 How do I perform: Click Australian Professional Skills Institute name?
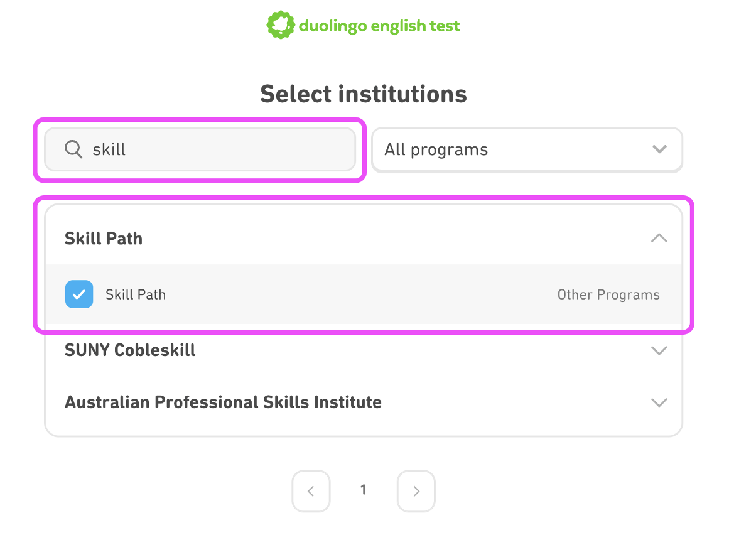(x=223, y=402)
